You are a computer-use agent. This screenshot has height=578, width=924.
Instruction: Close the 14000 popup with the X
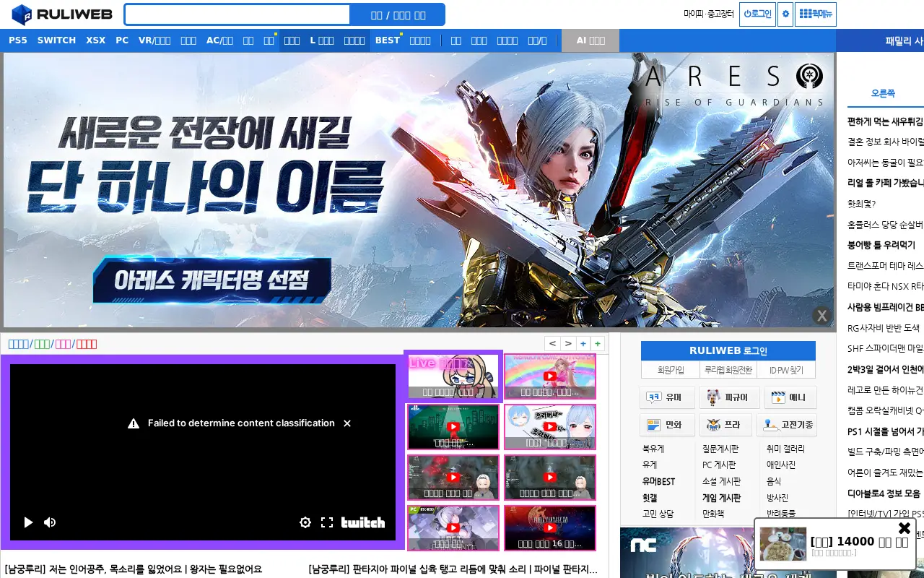[x=904, y=528]
